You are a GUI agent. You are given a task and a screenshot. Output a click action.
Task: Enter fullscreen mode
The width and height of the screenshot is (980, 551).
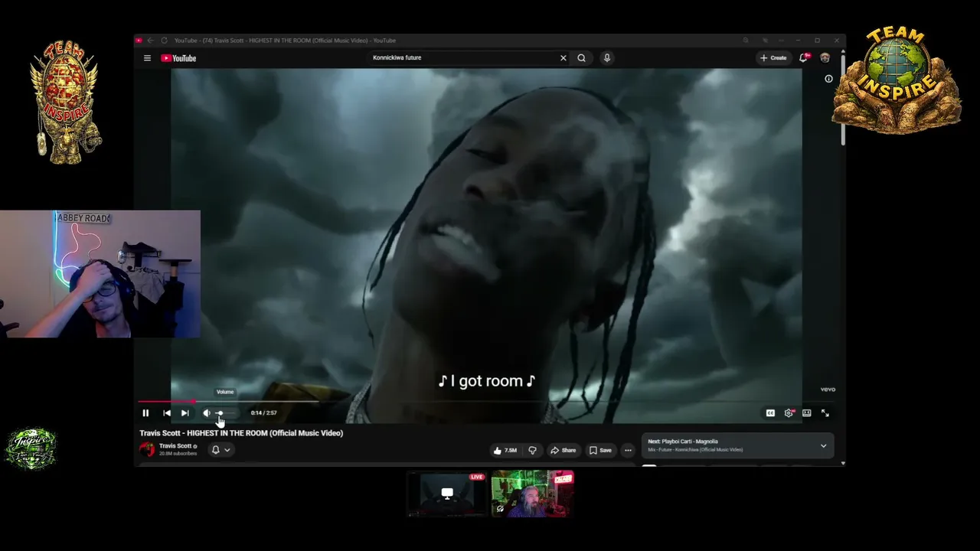coord(825,413)
